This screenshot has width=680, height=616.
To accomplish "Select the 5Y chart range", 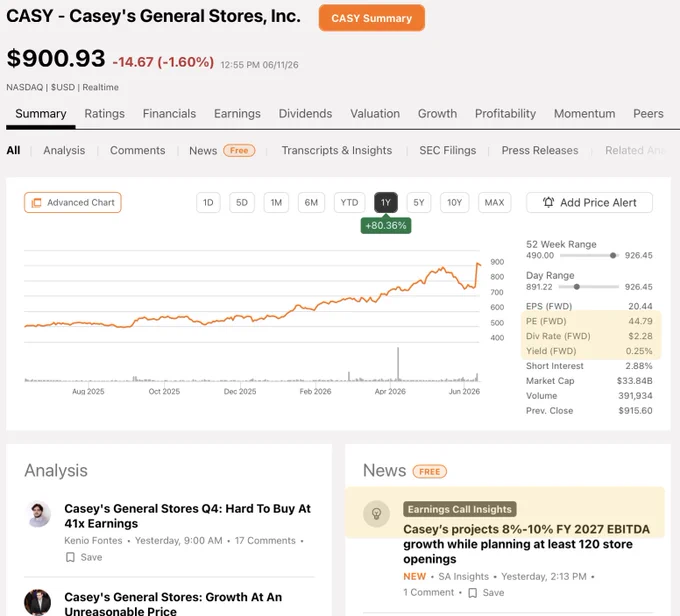I will [x=419, y=203].
